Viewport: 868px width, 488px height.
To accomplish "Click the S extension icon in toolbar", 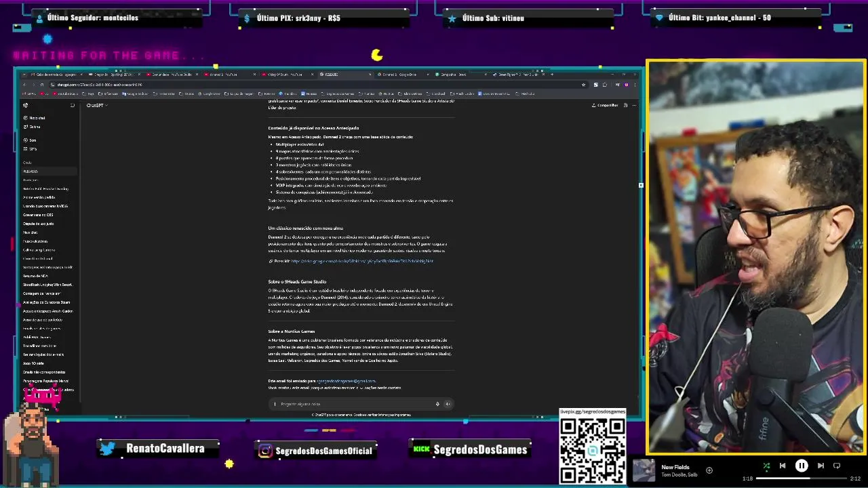I will pos(595,85).
